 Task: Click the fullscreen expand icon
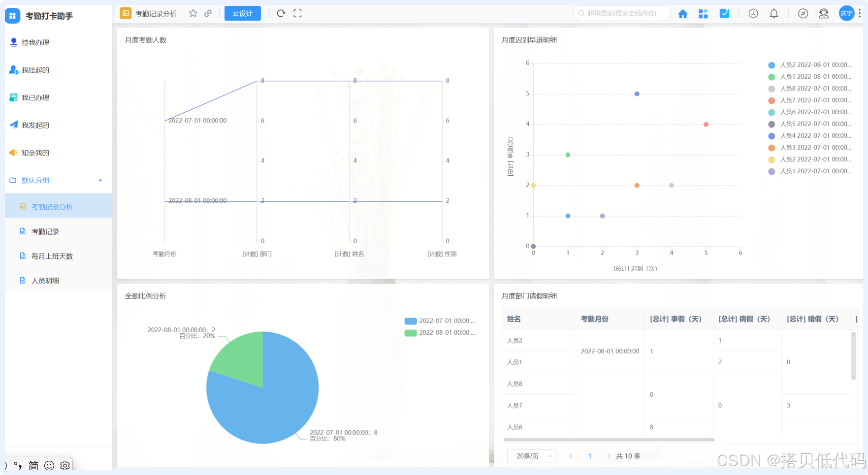[x=297, y=13]
